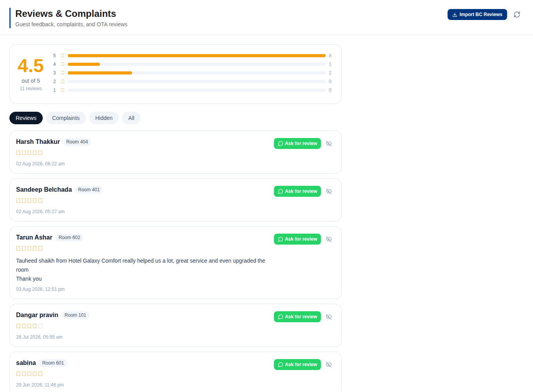This screenshot has height=392, width=533.
Task: Ask sabina for a review
Action: click(297, 365)
